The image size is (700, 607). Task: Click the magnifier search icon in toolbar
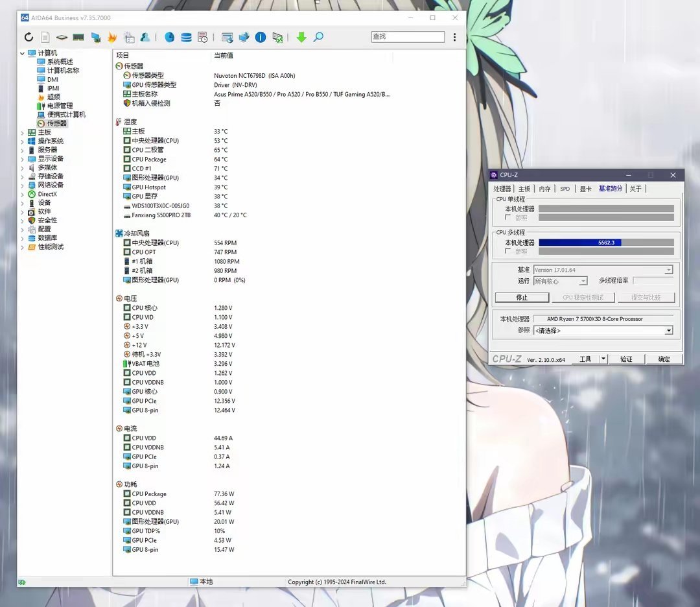tap(318, 37)
